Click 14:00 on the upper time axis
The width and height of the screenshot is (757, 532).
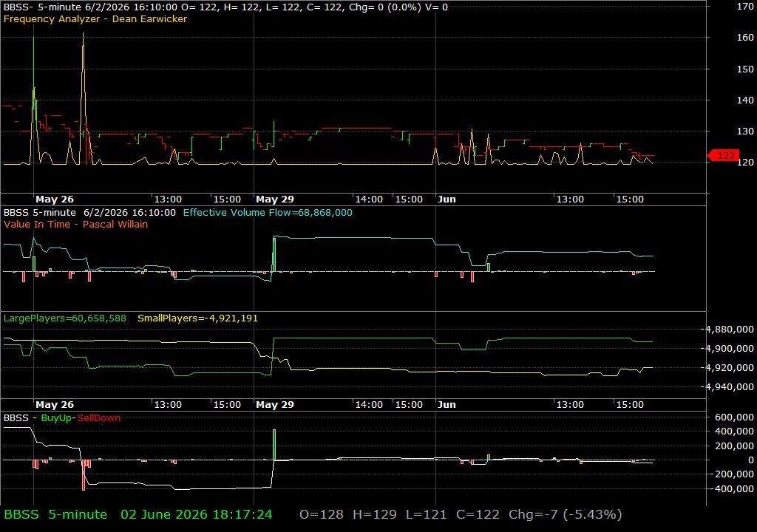tap(369, 199)
